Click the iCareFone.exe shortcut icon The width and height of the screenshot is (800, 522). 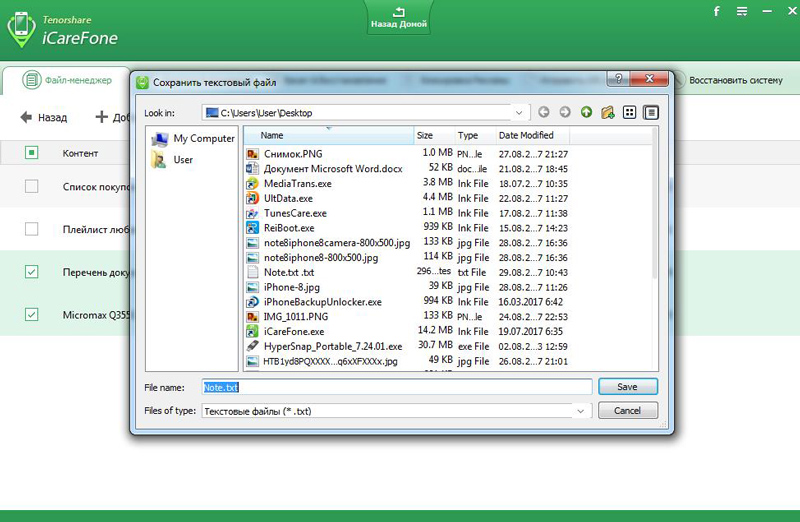(253, 331)
